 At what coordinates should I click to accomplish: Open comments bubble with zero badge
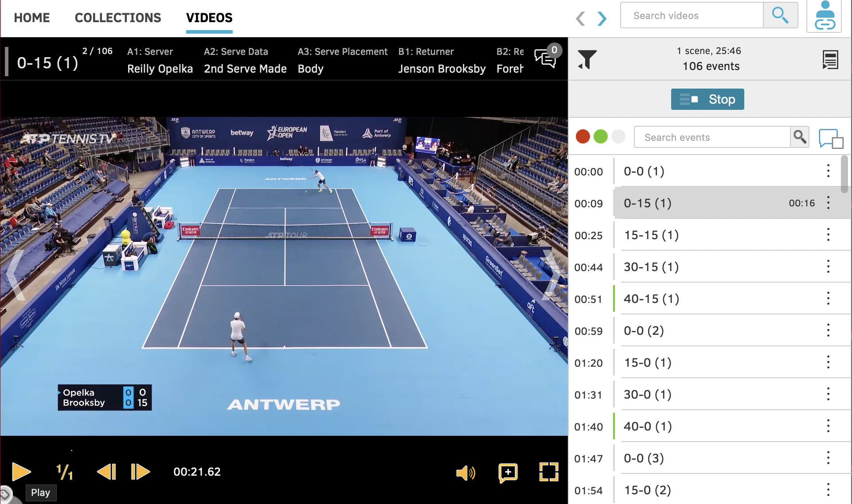[546, 58]
